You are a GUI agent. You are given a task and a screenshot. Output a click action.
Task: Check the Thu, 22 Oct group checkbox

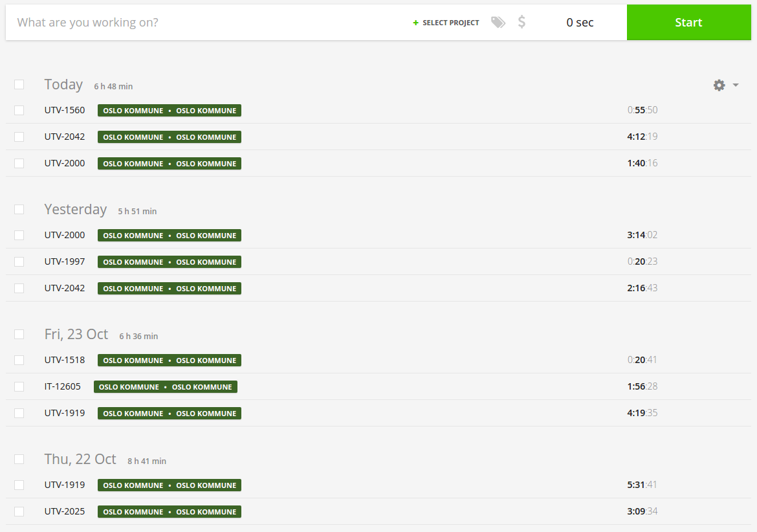tap(19, 459)
